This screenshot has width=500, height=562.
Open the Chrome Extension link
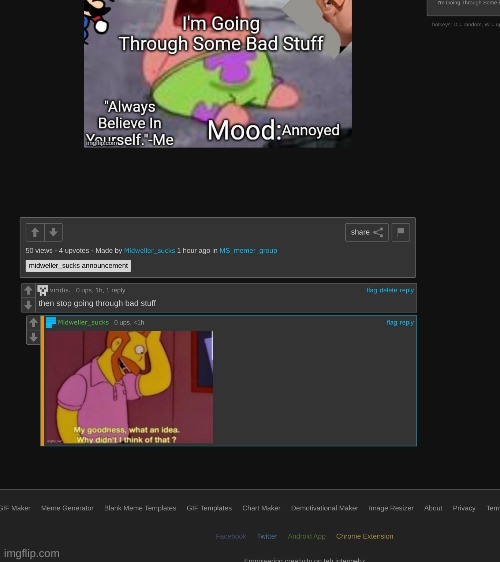pyautogui.click(x=365, y=536)
